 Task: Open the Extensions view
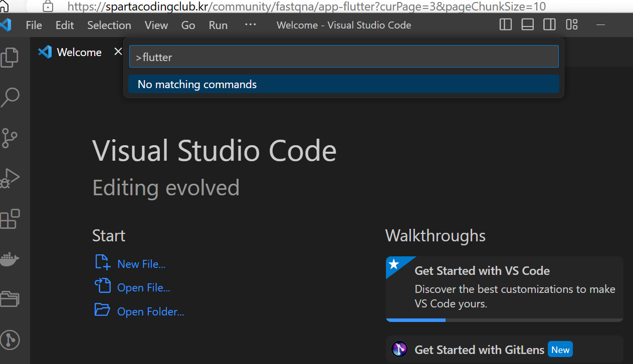[x=10, y=219]
